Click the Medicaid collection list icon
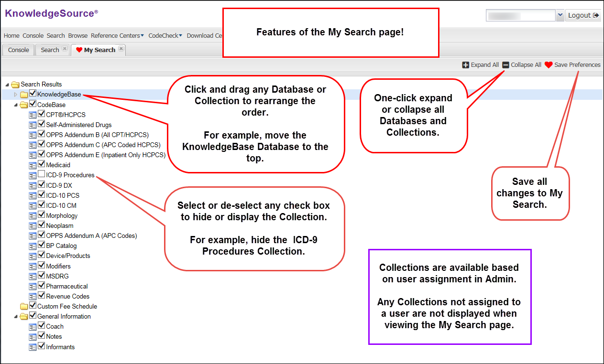The width and height of the screenshot is (604, 364). (x=33, y=165)
